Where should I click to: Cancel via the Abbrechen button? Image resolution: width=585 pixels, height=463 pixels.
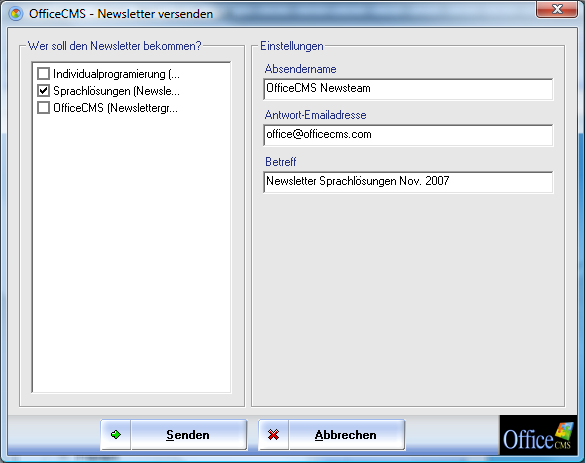tap(332, 435)
